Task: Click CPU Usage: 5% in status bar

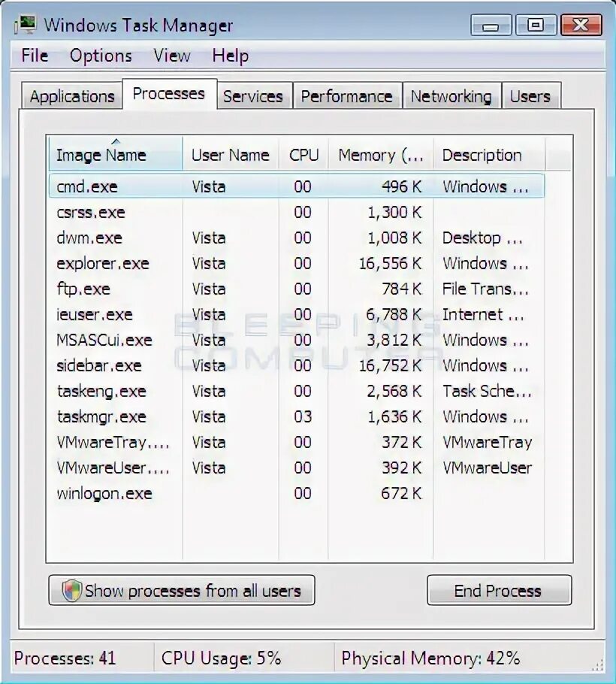Action: point(221,658)
